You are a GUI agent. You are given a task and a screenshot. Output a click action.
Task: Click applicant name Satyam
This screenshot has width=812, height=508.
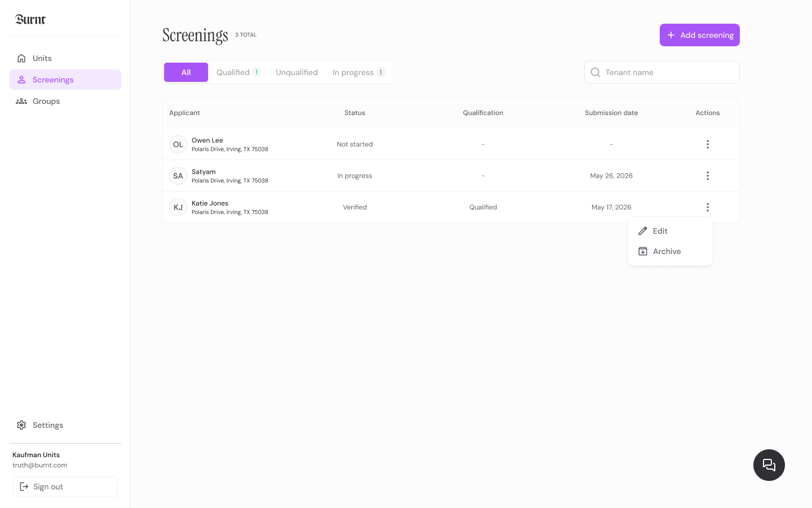tap(204, 172)
